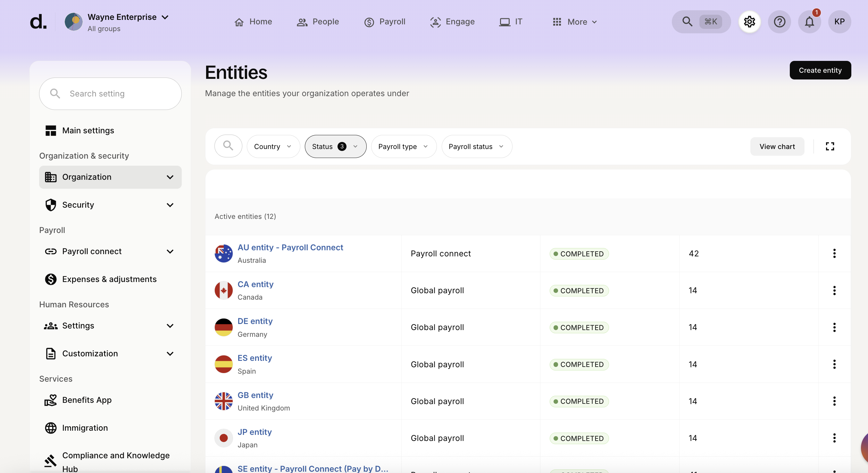Click the Japan flag icon
This screenshot has height=473, width=868.
pyautogui.click(x=224, y=438)
